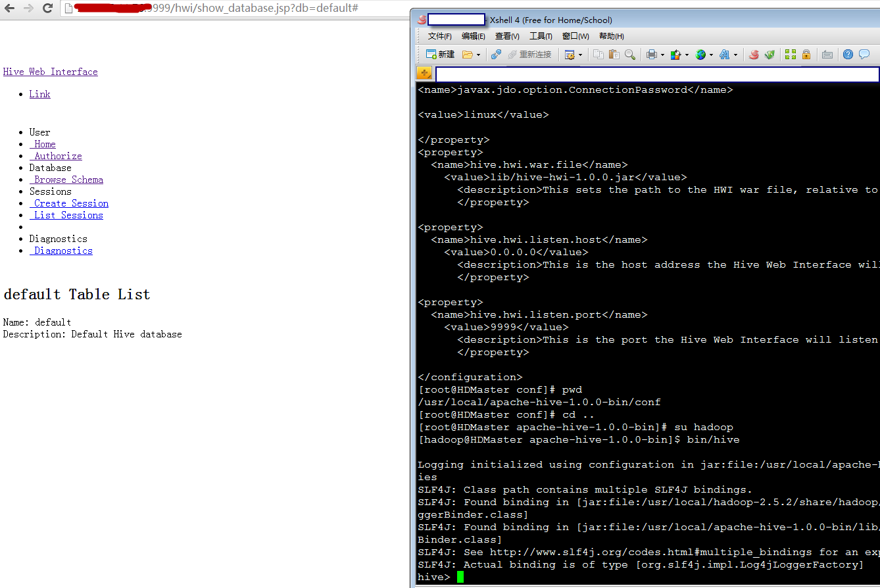Click the lib/hive-hwi-1.0.0.jar value line
This screenshot has height=588, width=880.
(x=566, y=177)
